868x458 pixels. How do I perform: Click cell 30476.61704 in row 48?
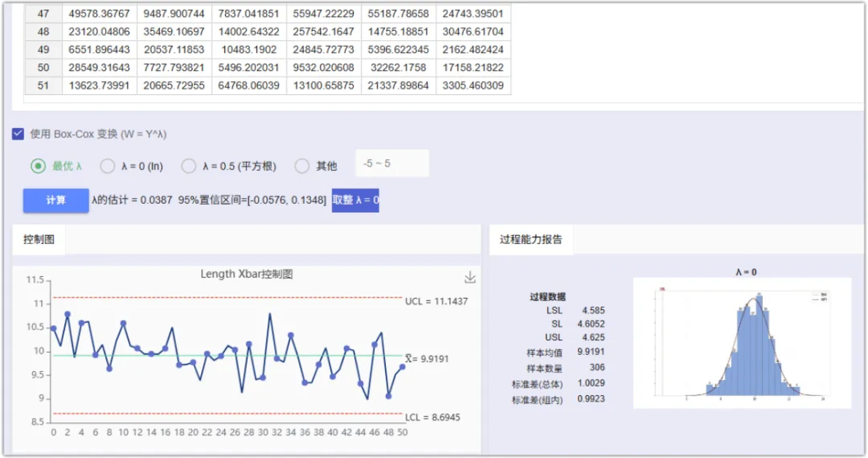pyautogui.click(x=473, y=31)
